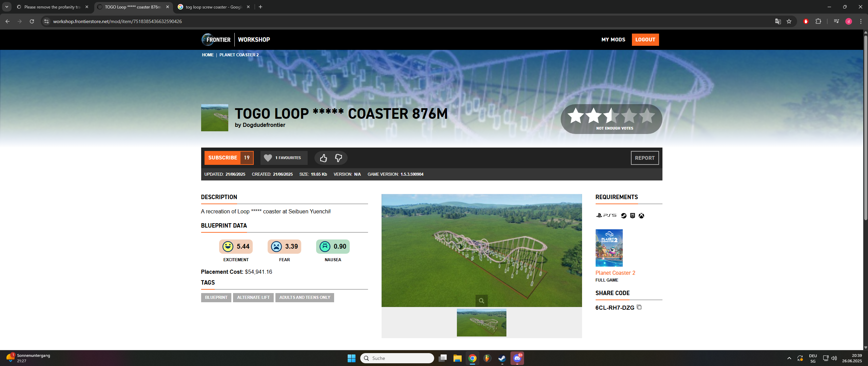
Task: Click the share code 6CL-RH7-DZG text
Action: click(x=615, y=308)
